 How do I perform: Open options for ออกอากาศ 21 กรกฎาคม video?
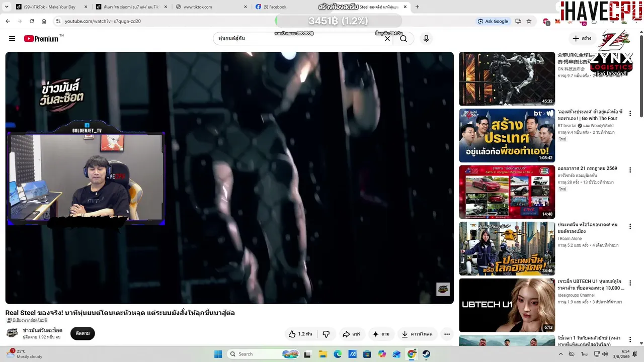coord(630,170)
